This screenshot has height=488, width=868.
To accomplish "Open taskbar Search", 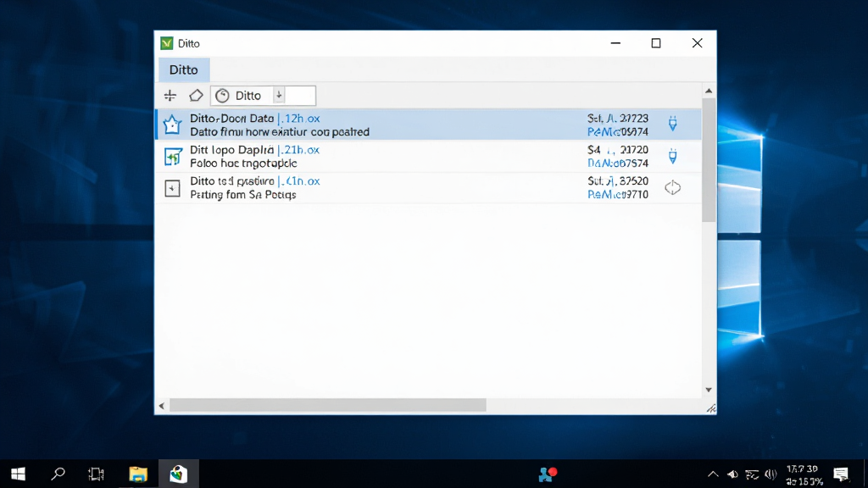I will click(x=58, y=474).
